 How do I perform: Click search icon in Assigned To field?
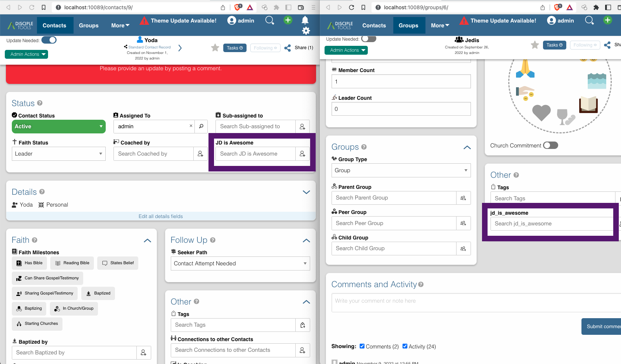click(x=201, y=126)
